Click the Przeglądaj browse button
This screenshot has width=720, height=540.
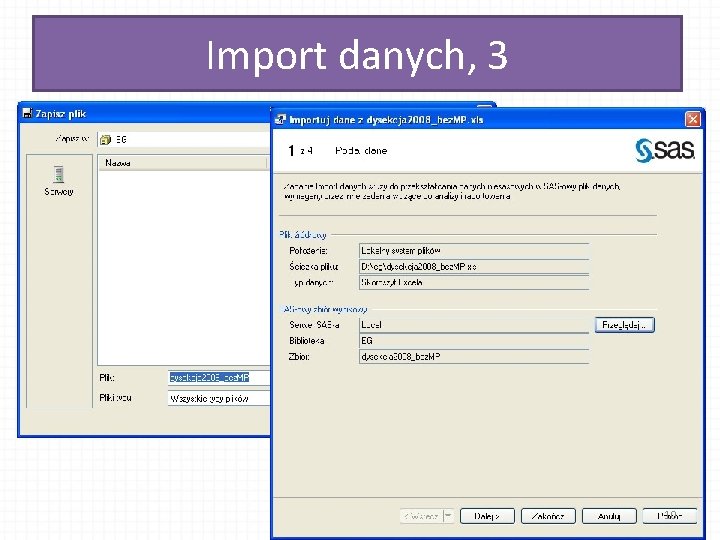pyautogui.click(x=624, y=325)
